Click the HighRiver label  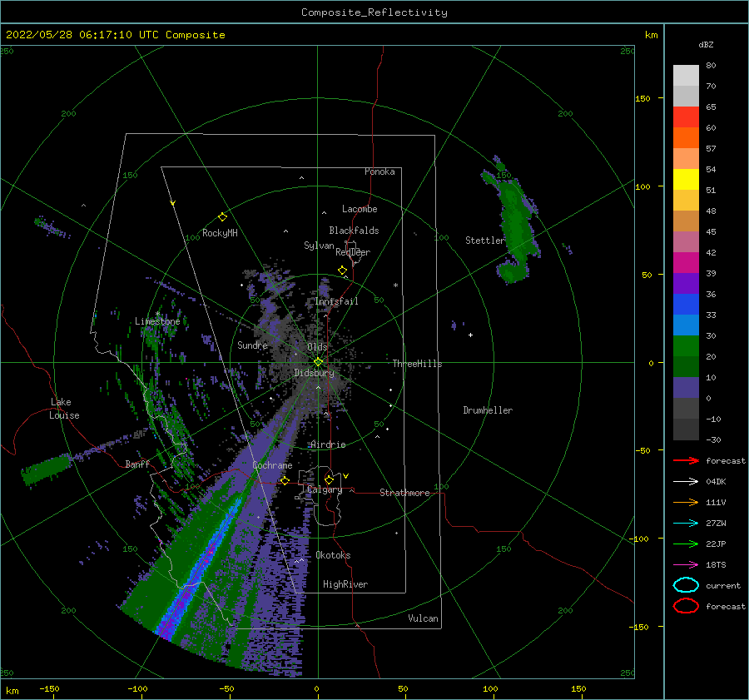click(345, 584)
